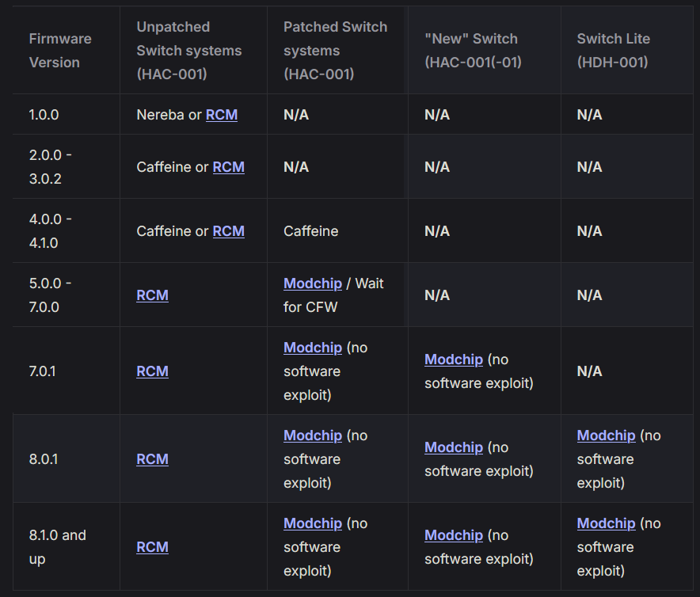This screenshot has height=597, width=700.
Task: Follow the RCM link for 8.1.0 and up
Action: point(152,547)
